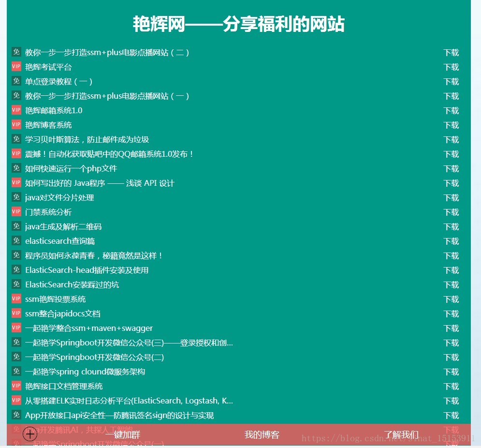The width and height of the screenshot is (481, 448).
Task: Select 一键加群 in the bottom bar
Action: pyautogui.click(x=123, y=435)
